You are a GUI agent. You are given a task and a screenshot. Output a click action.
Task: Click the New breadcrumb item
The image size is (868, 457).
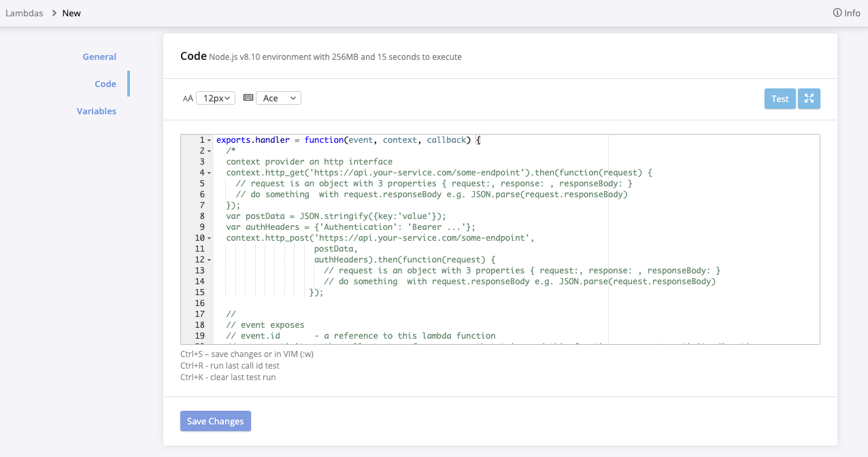[71, 13]
